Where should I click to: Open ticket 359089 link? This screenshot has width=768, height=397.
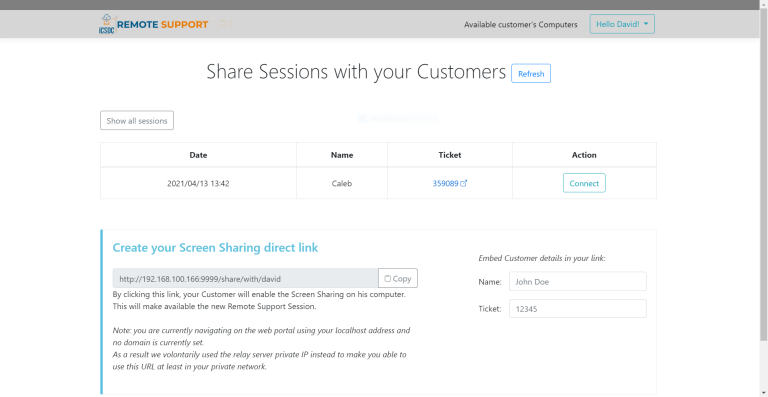pos(445,184)
